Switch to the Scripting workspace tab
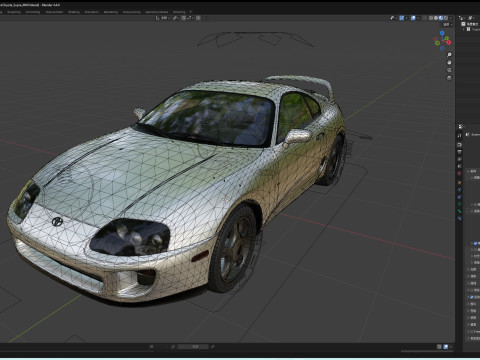Viewport: 480px width, 360px height. [179, 12]
